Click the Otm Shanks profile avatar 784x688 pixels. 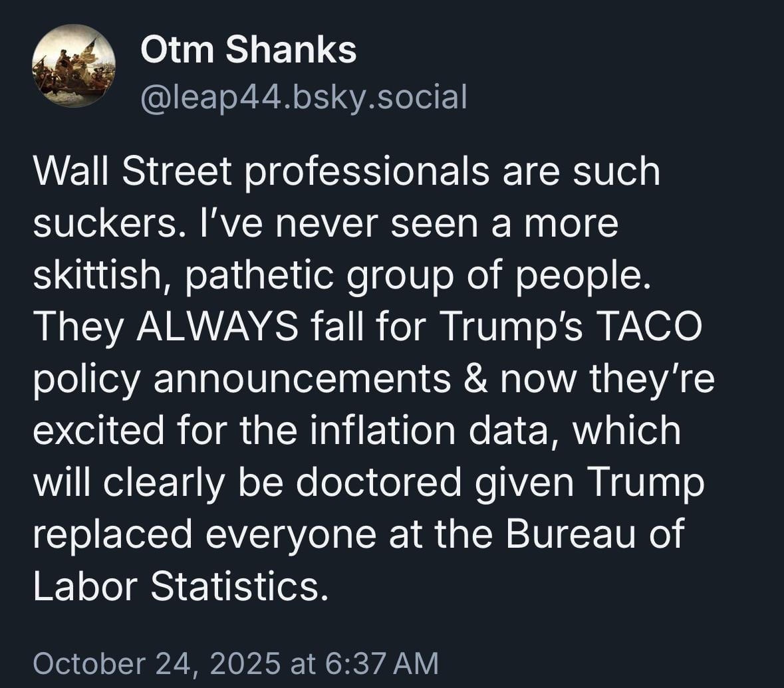[73, 66]
